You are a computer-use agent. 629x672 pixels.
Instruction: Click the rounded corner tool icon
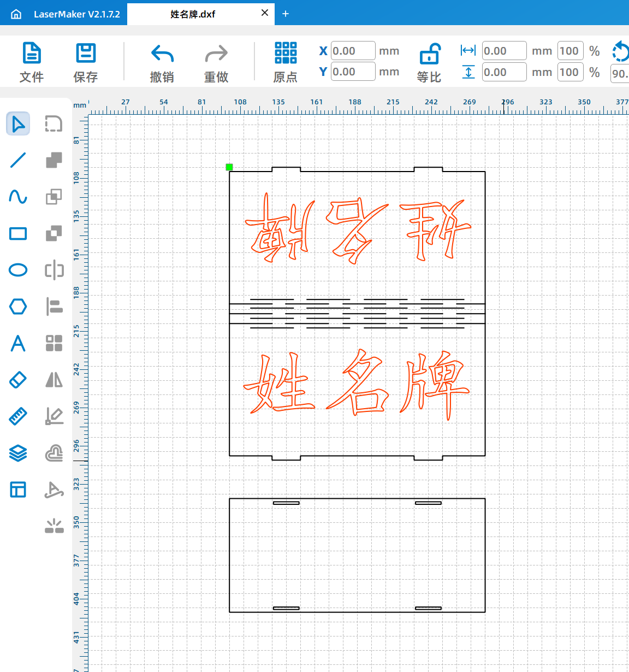coord(54,123)
